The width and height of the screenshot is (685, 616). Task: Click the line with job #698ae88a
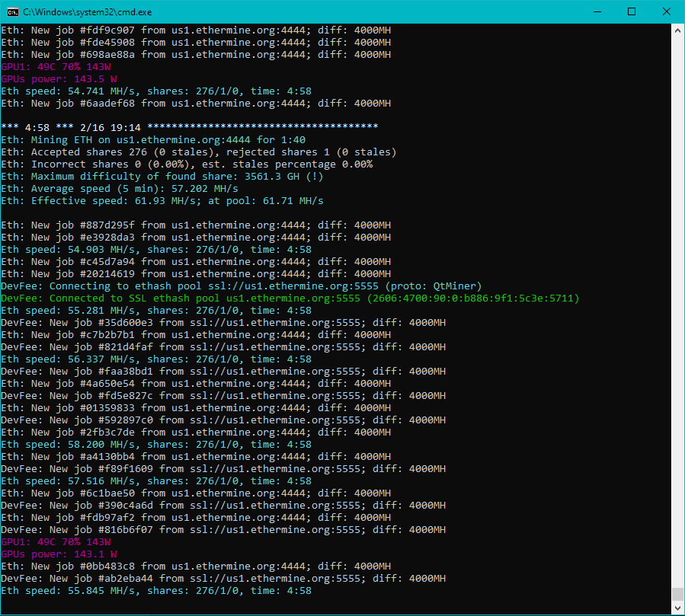pos(196,55)
